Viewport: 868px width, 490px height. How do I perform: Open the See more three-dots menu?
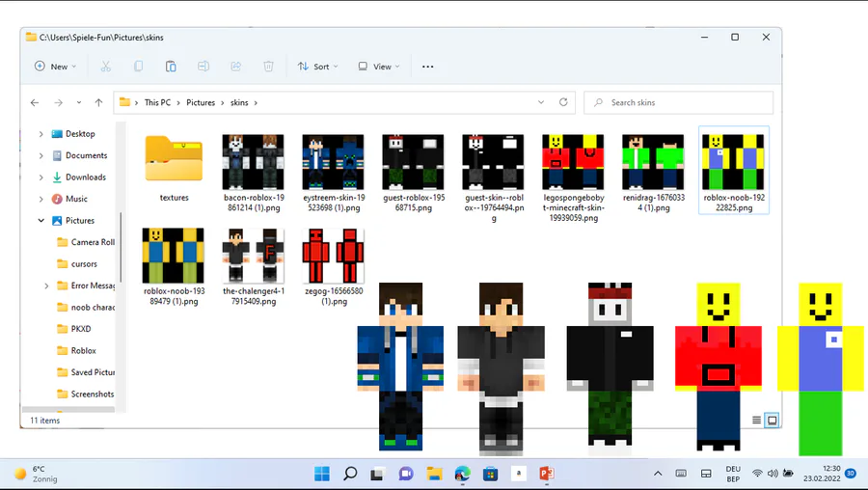tap(428, 67)
